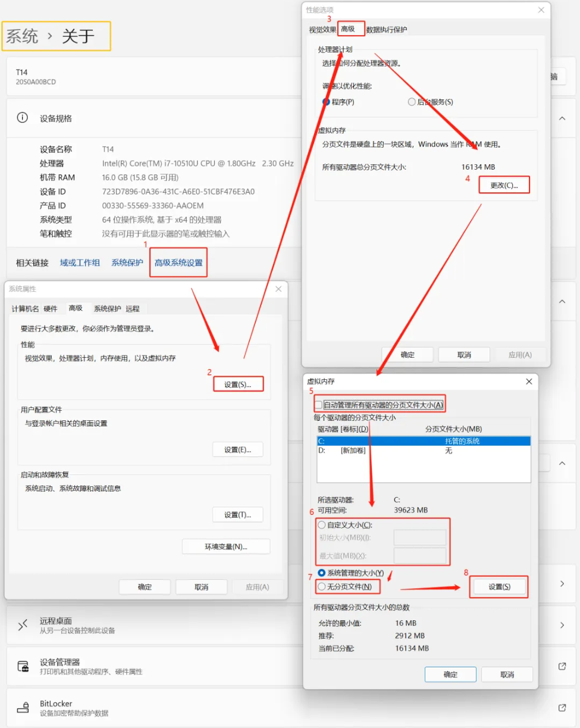Open 设备管理器 external link arrow icon

pyautogui.click(x=562, y=666)
